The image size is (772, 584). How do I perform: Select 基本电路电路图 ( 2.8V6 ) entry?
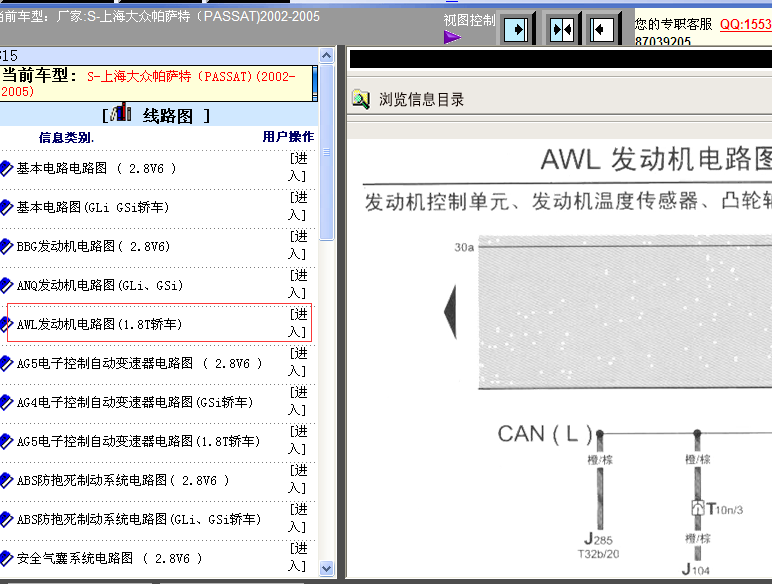[x=96, y=168]
